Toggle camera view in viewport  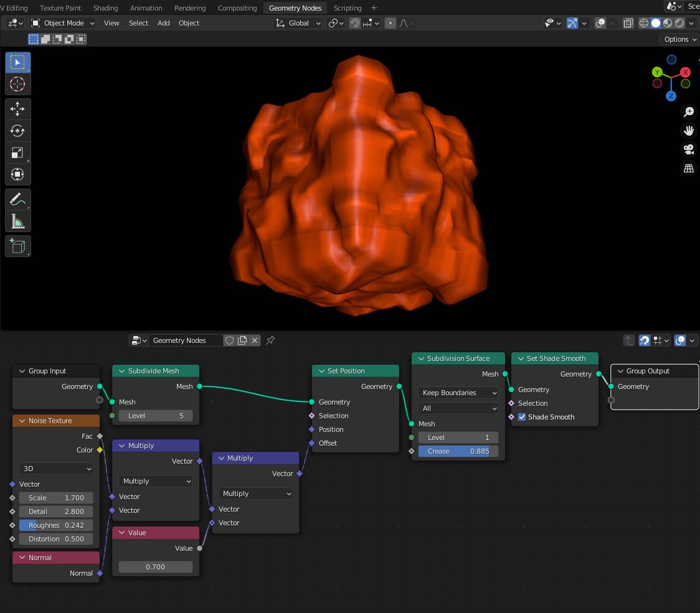pyautogui.click(x=689, y=149)
